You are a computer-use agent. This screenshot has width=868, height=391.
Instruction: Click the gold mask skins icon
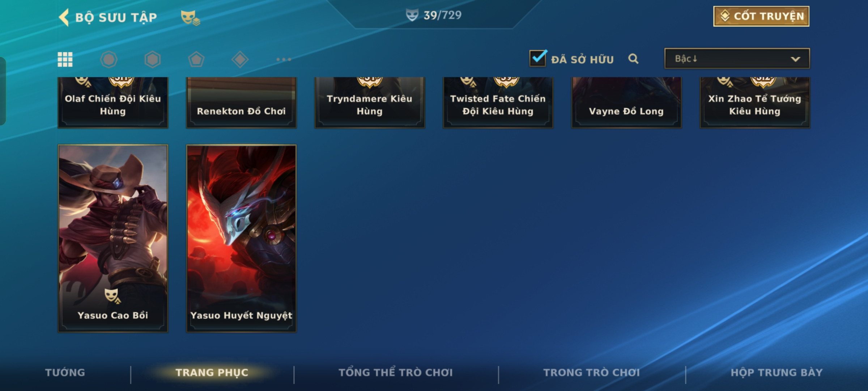190,17
